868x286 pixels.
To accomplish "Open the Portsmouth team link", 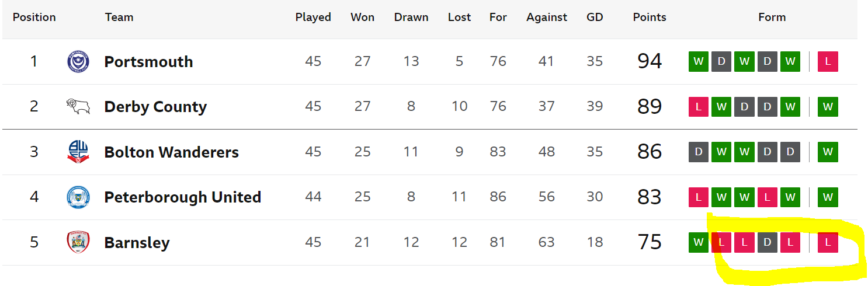I will [148, 62].
